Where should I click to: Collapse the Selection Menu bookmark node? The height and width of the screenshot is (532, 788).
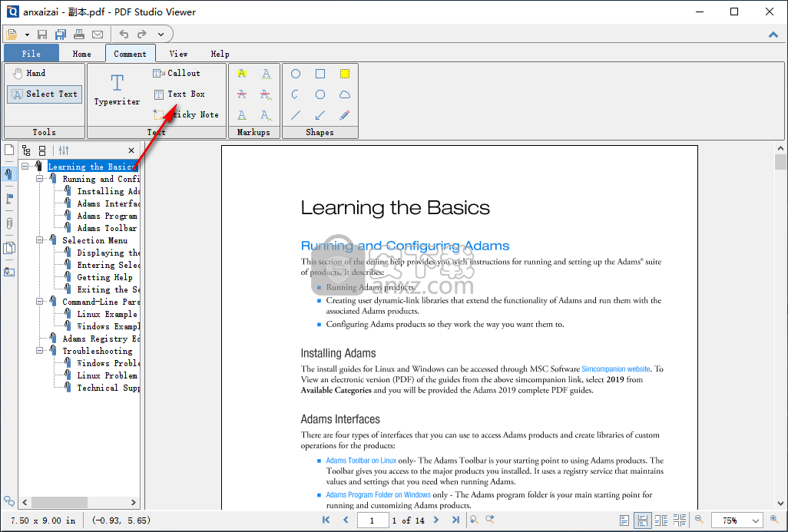click(x=39, y=240)
